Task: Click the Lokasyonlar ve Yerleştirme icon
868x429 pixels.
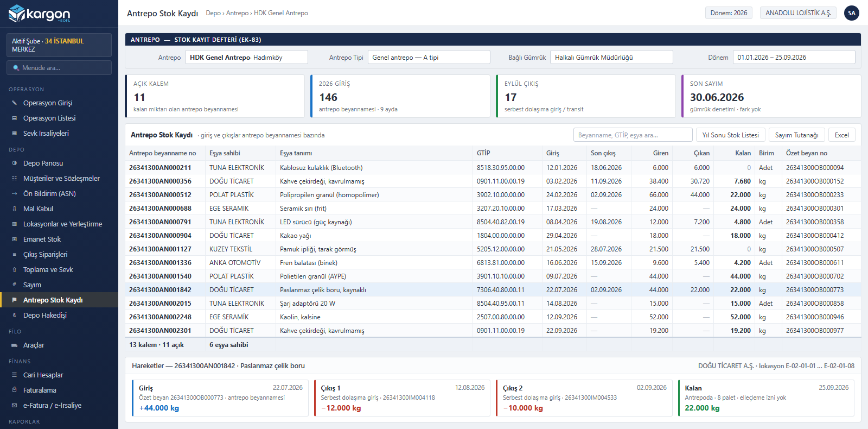Action: point(14,224)
